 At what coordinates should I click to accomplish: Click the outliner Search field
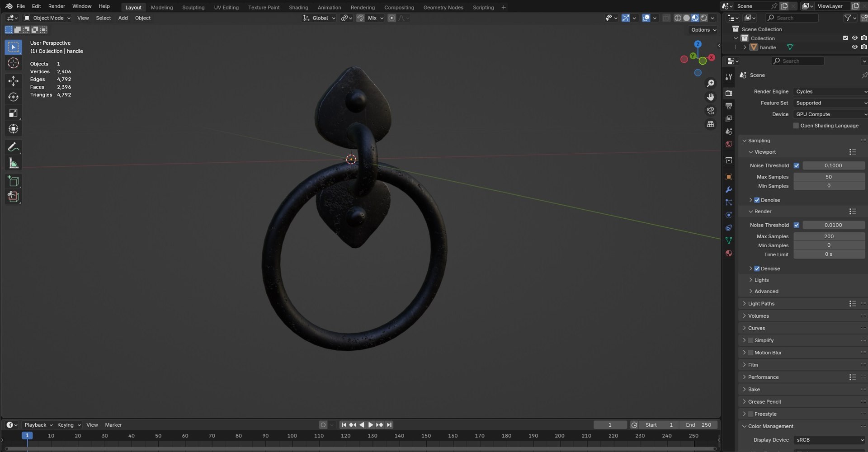pos(792,18)
